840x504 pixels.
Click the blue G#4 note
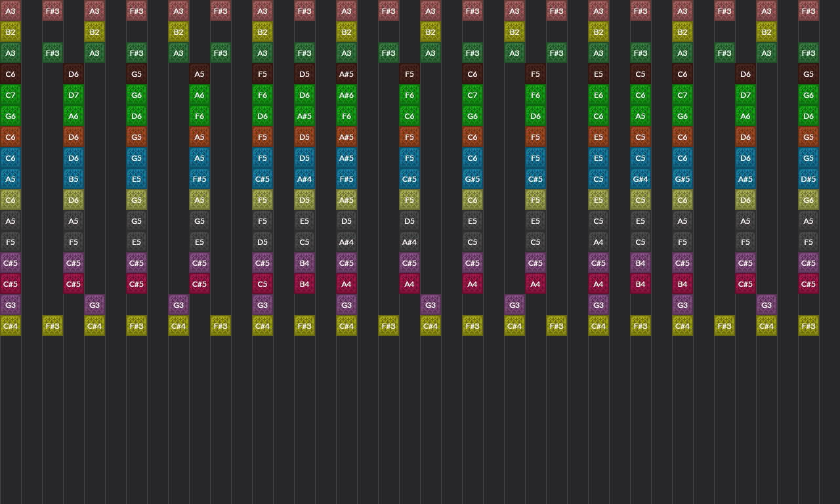coord(640,179)
